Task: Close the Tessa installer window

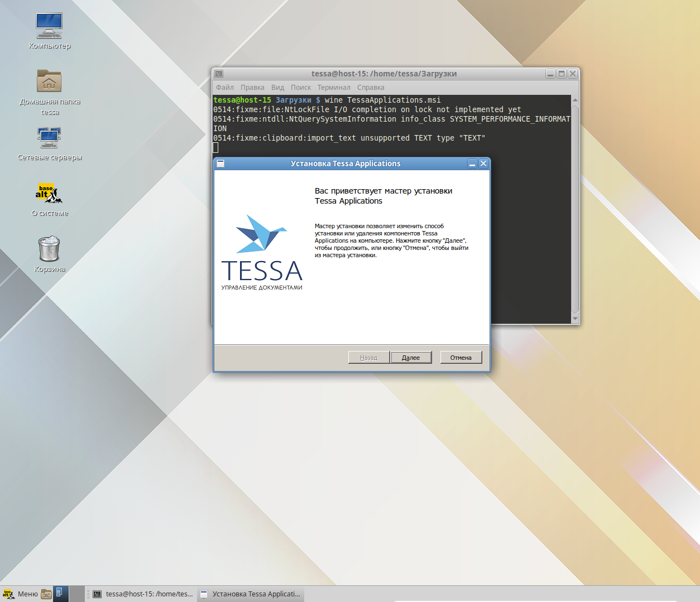Action: coord(483,163)
